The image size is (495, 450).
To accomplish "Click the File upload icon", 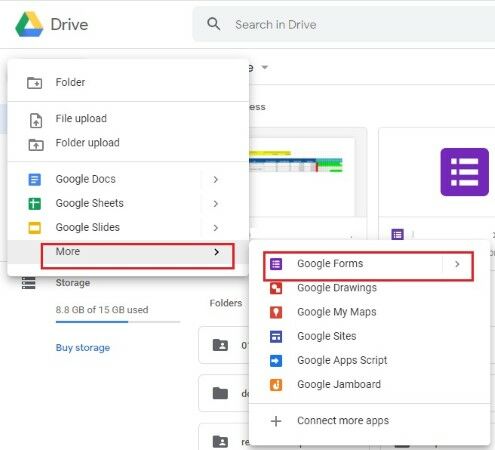I will [36, 120].
